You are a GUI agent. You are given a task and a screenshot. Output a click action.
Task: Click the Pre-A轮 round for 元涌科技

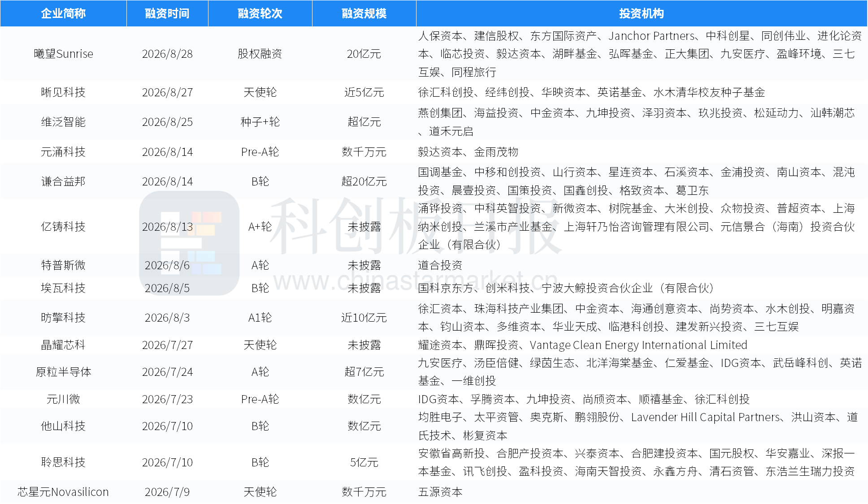260,152
